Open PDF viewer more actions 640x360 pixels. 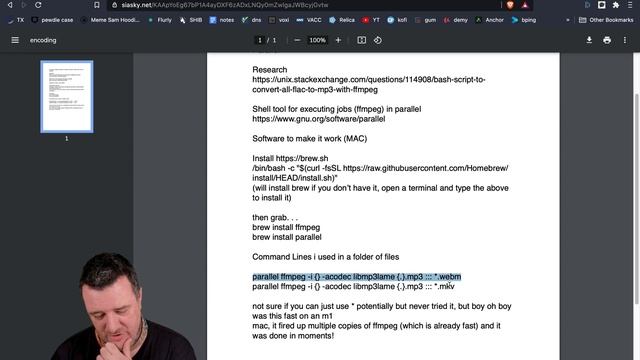point(624,40)
